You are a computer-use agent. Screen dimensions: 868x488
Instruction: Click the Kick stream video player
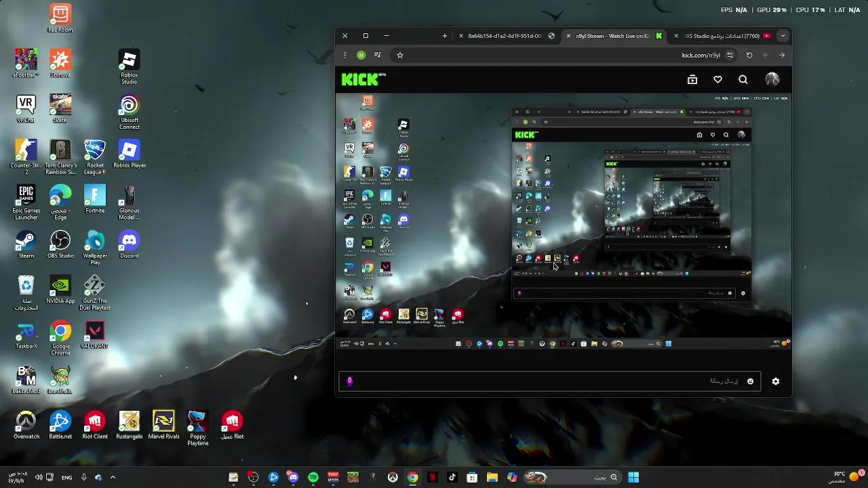click(x=564, y=222)
